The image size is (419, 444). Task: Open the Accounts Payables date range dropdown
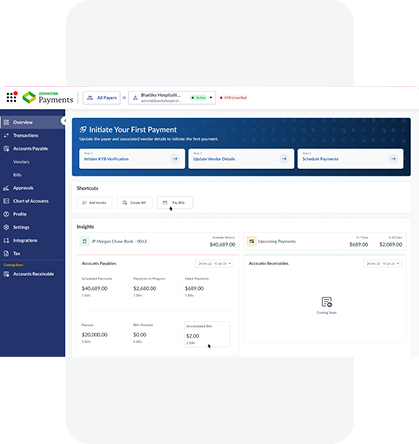tap(214, 264)
